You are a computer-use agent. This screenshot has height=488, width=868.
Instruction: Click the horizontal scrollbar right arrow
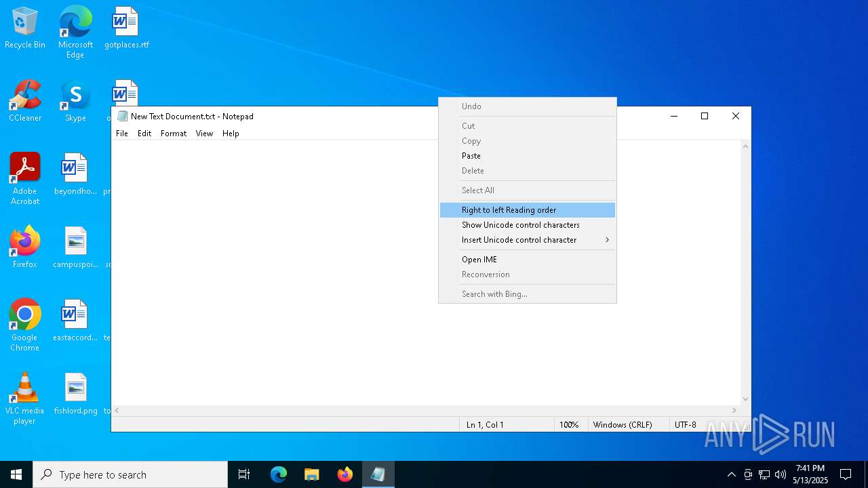[x=734, y=411]
